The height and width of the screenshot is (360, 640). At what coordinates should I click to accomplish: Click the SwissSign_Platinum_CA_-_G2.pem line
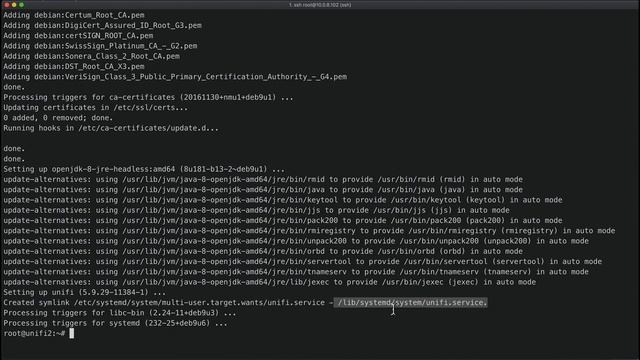point(100,46)
